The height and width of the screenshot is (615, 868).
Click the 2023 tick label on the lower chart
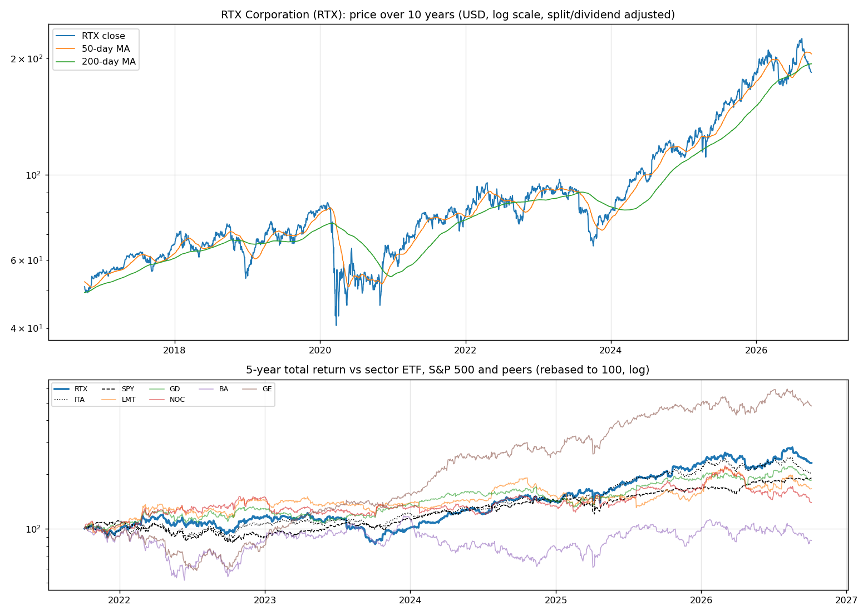[x=265, y=600]
